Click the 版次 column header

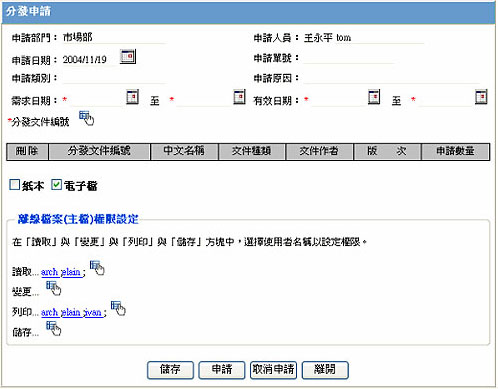[387, 152]
